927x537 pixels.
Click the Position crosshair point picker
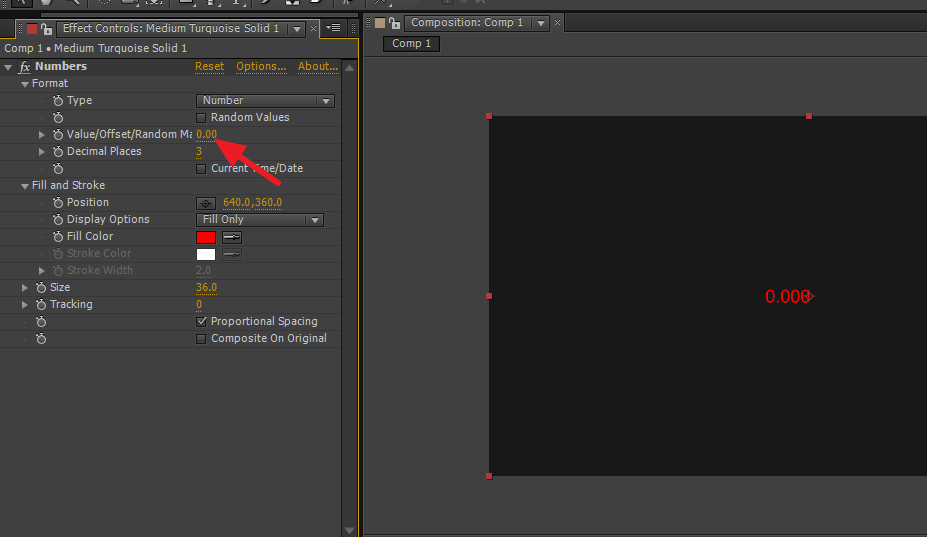pos(206,203)
